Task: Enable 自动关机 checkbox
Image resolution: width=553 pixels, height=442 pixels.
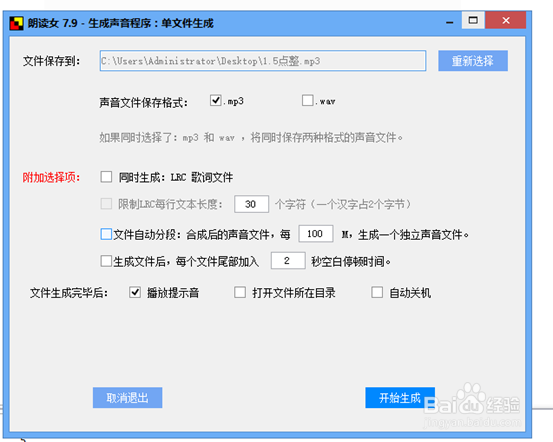Action: (x=377, y=292)
